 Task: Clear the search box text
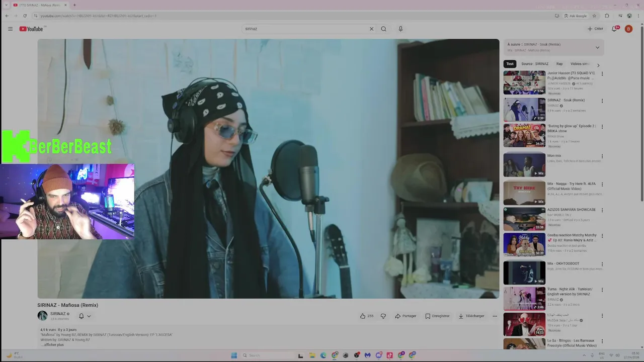[371, 29]
